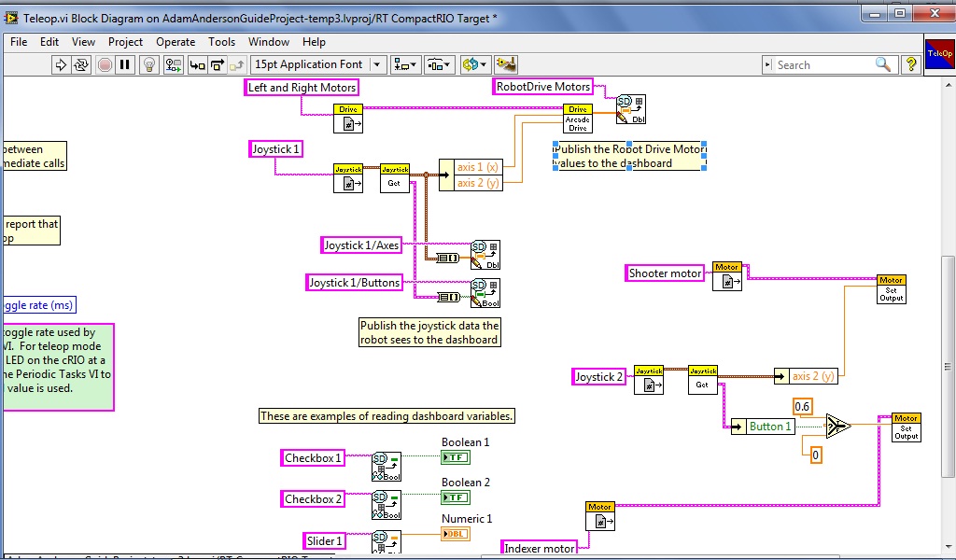Select the 0.6 numeric constant
956x560 pixels.
click(802, 406)
